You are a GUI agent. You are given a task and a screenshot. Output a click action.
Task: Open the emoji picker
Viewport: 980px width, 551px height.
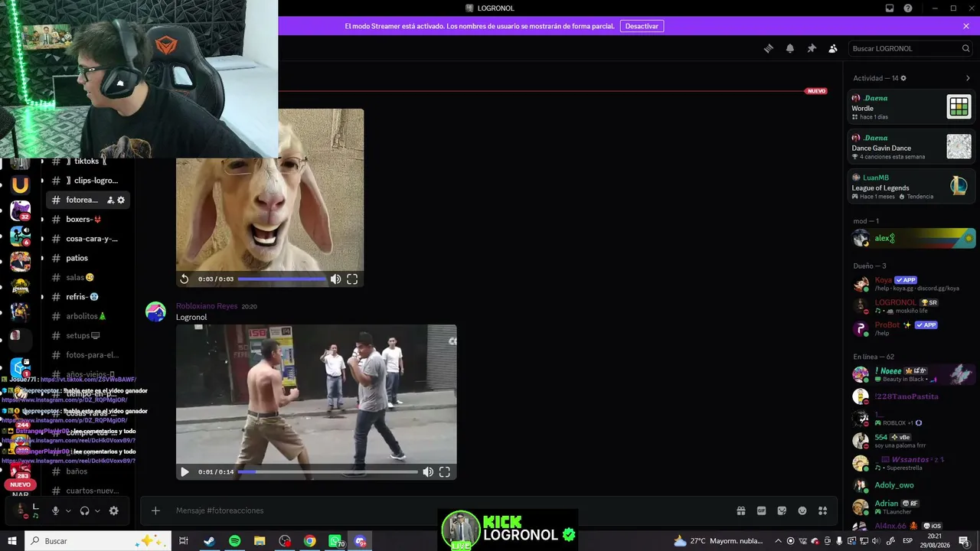(802, 510)
